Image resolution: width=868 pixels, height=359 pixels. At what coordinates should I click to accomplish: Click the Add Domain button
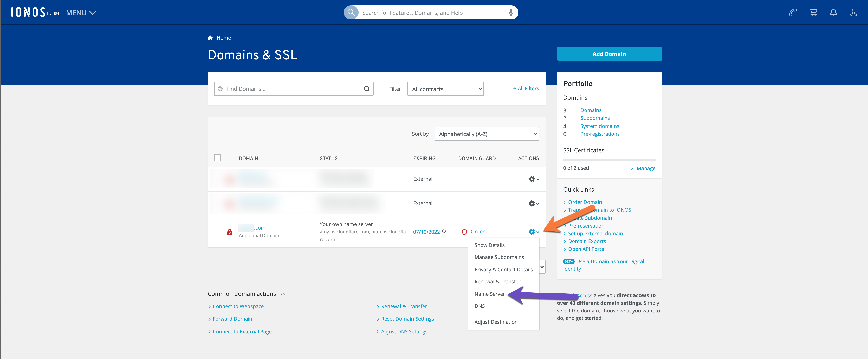[609, 54]
